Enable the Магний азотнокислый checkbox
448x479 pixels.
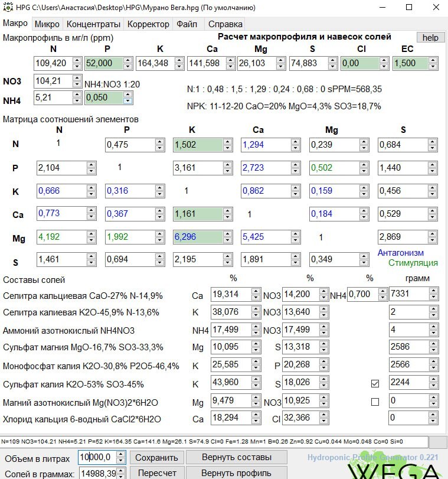(374, 402)
